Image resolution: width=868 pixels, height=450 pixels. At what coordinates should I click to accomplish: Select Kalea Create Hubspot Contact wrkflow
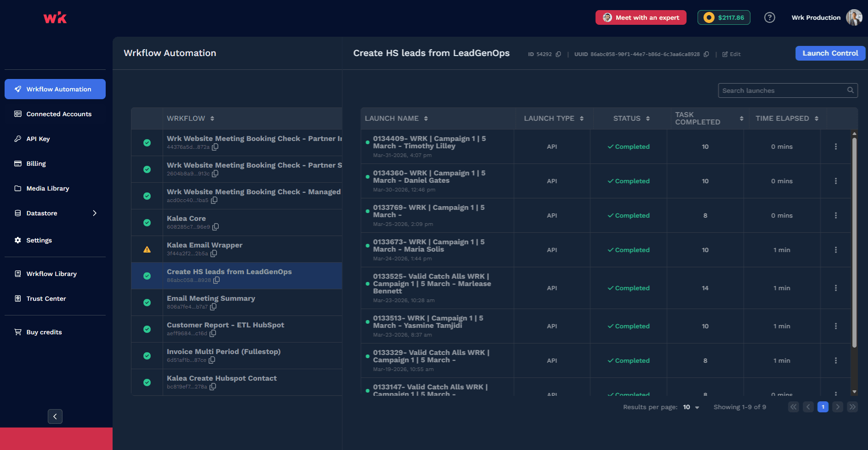pos(237,382)
